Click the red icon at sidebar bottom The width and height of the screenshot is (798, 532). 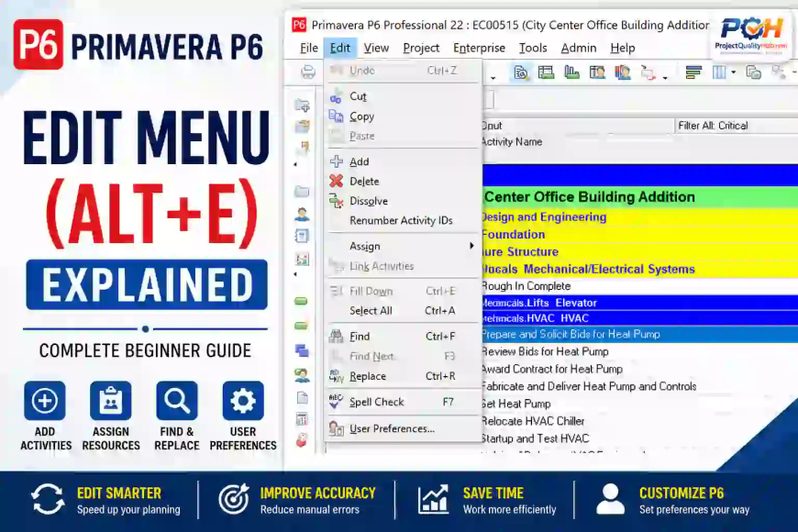[302, 440]
